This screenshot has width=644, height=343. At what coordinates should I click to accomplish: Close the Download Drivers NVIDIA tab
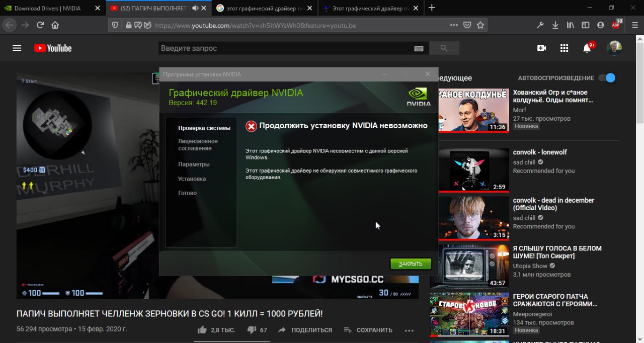(x=98, y=8)
